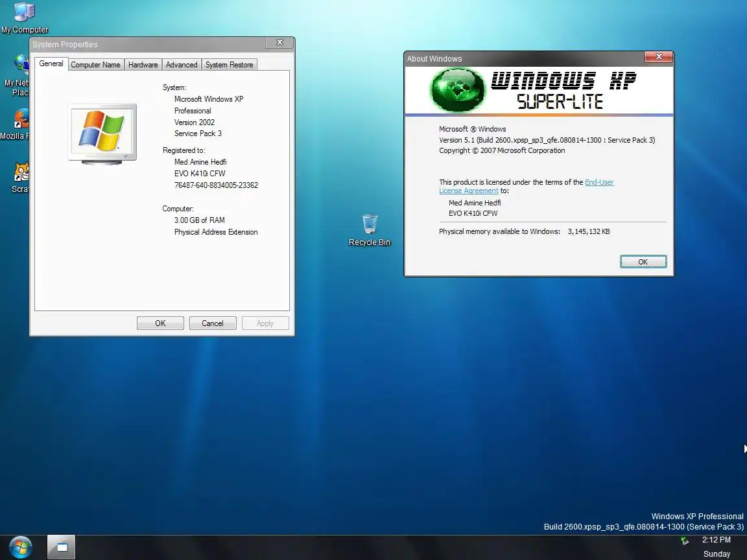Click the 2:12 PM taskbar clock

[716, 540]
